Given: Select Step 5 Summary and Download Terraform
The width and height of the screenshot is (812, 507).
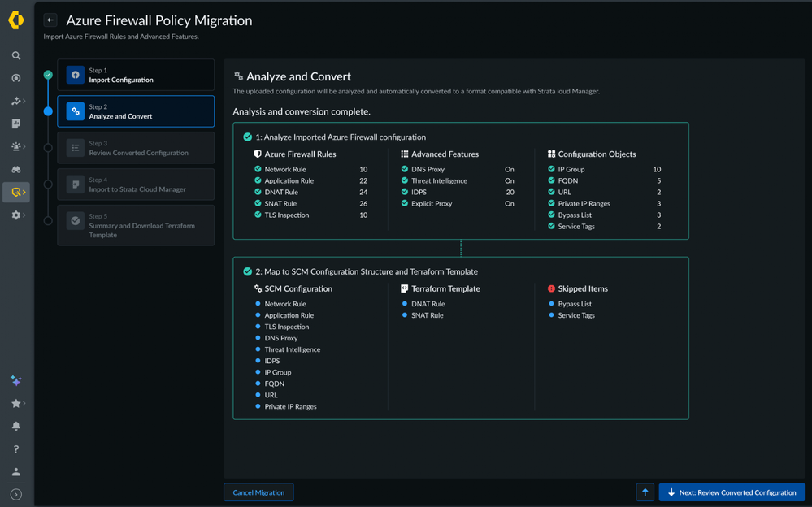Looking at the screenshot, I should 136,225.
